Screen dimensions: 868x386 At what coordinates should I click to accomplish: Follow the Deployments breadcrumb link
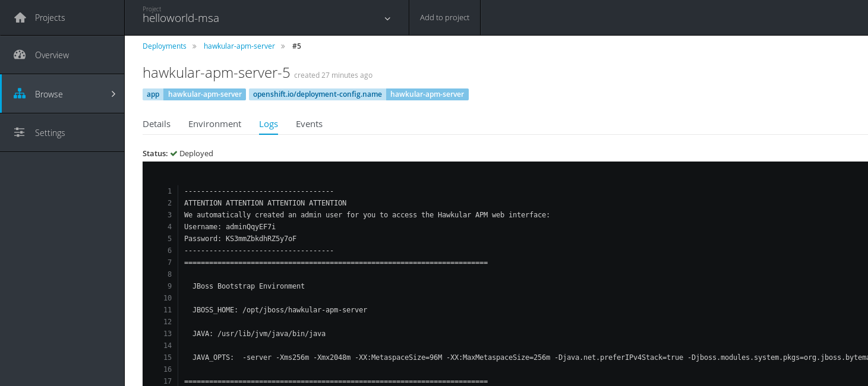(x=165, y=46)
